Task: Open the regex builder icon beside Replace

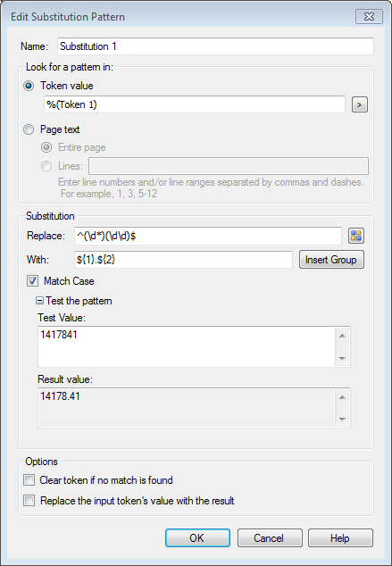Action: 356,236
